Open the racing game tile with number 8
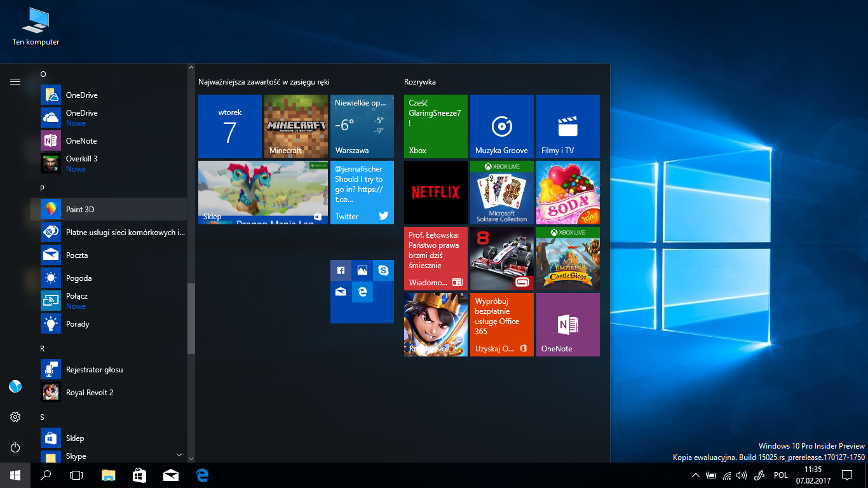 pos(502,259)
